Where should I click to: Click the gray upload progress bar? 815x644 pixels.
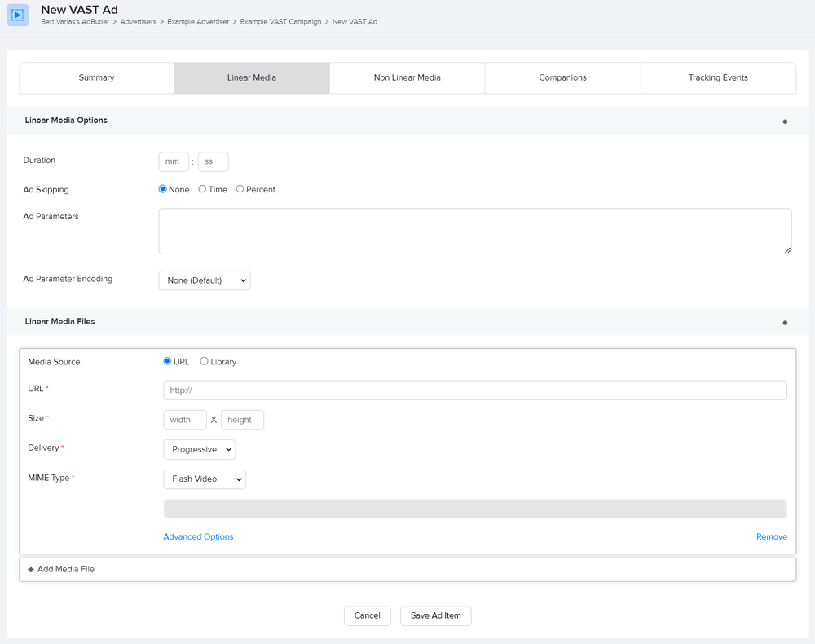point(475,509)
